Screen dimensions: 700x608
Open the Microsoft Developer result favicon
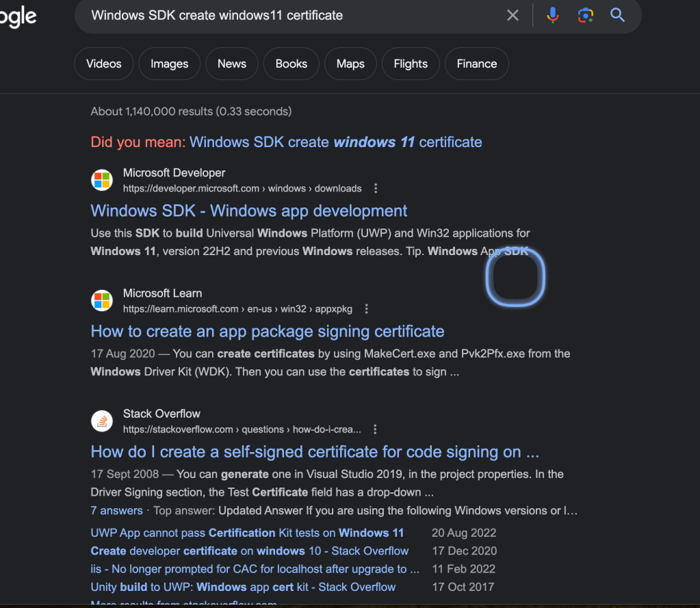102,181
